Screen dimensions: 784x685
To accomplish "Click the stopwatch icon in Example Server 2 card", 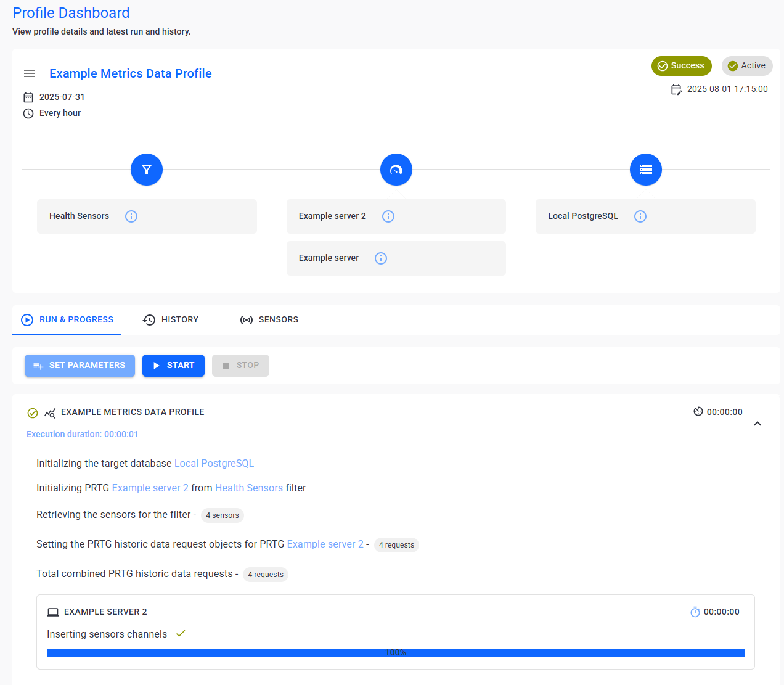I will [695, 612].
